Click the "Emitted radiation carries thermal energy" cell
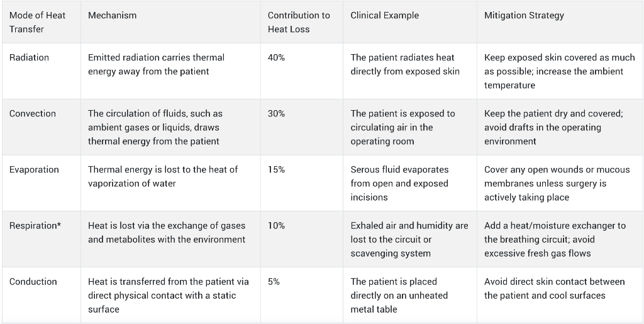The height and width of the screenshot is (324, 644). coord(156,64)
